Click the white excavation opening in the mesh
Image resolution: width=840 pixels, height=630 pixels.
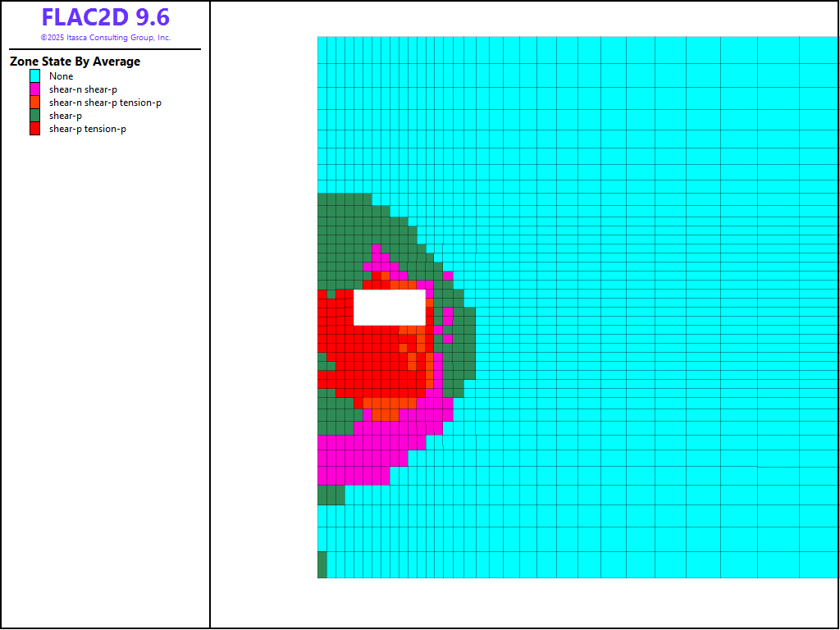pos(389,308)
